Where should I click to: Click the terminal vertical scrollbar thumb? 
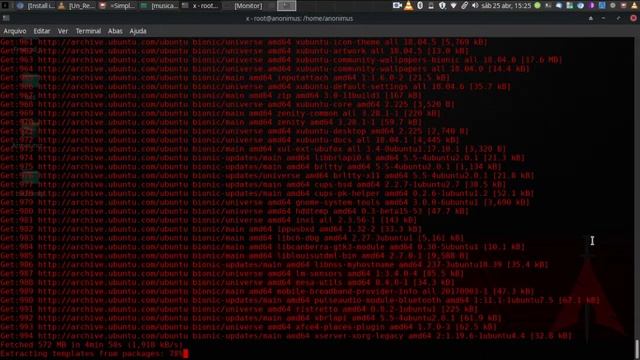pos(637,349)
